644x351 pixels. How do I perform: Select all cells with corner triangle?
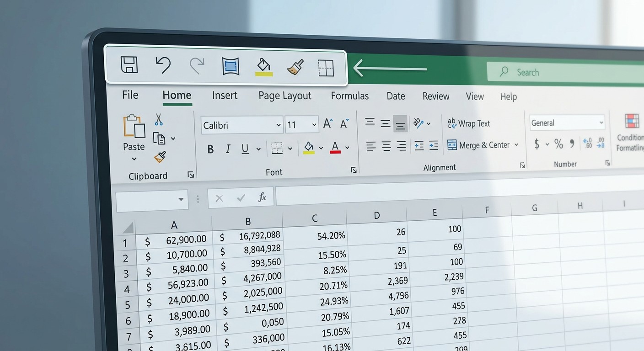pos(128,227)
